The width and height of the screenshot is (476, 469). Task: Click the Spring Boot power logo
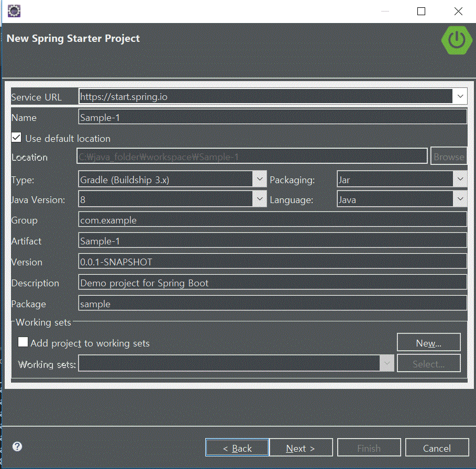coord(457,40)
